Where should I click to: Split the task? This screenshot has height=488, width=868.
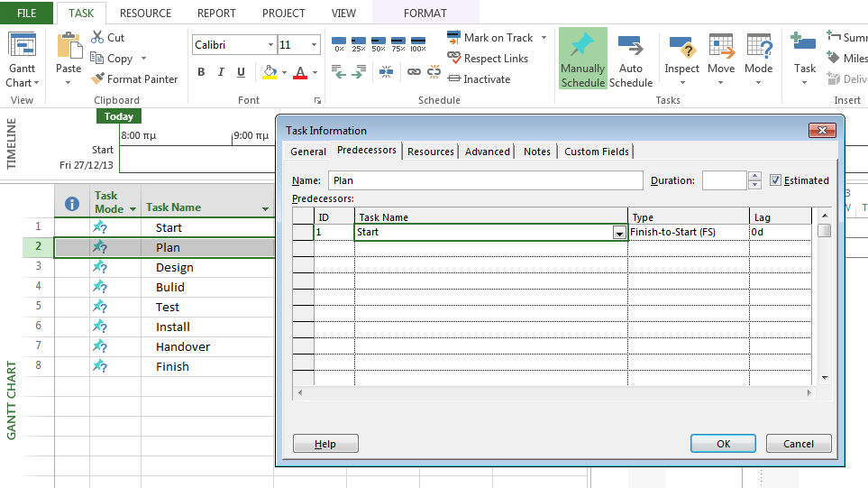coord(387,71)
